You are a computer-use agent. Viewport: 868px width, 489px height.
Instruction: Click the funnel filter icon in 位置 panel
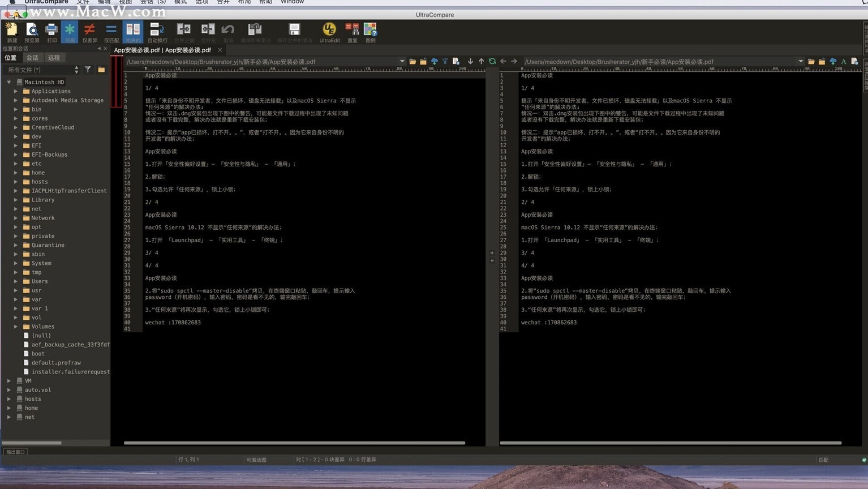click(88, 70)
